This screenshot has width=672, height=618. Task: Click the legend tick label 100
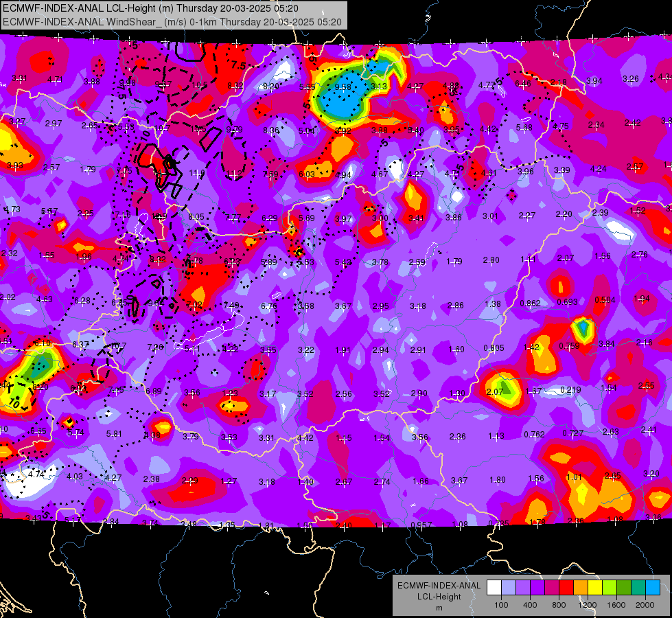coord(501,605)
